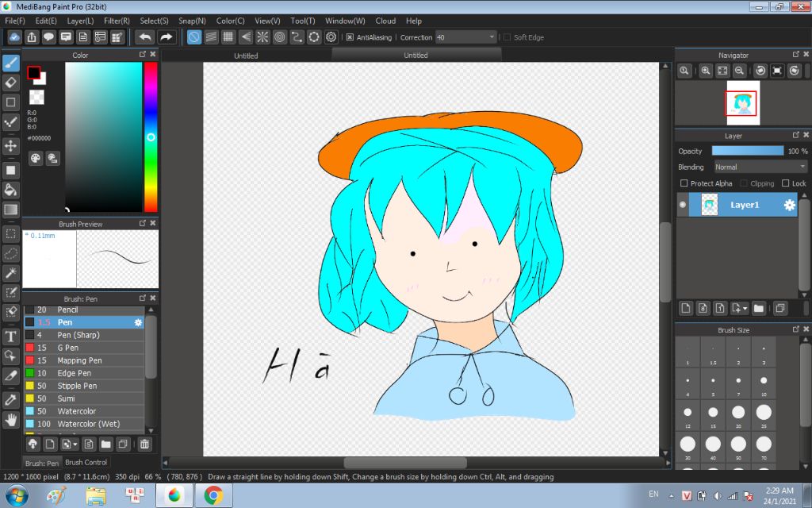The image size is (812, 508).
Task: Zoom in using Navigator plus magnifier
Action: pyautogui.click(x=705, y=71)
